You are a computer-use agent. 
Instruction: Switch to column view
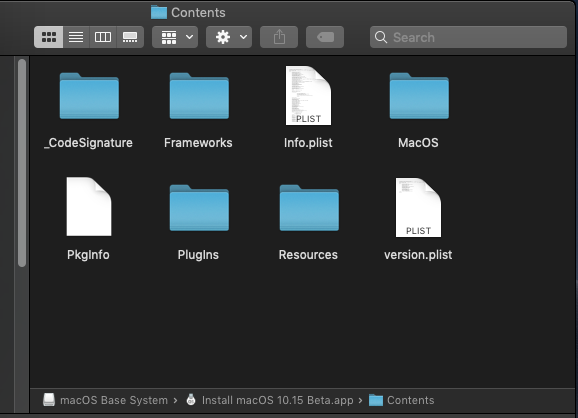tap(103, 37)
